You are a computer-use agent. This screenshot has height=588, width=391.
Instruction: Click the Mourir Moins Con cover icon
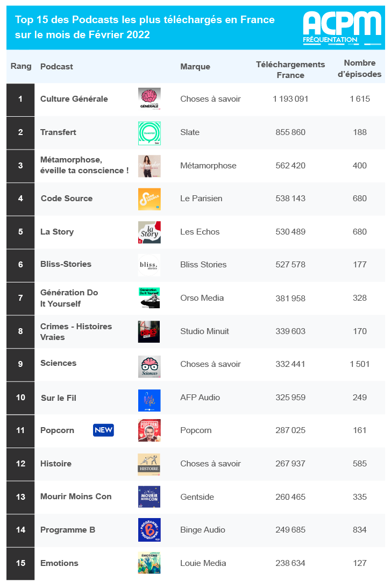coord(149,497)
